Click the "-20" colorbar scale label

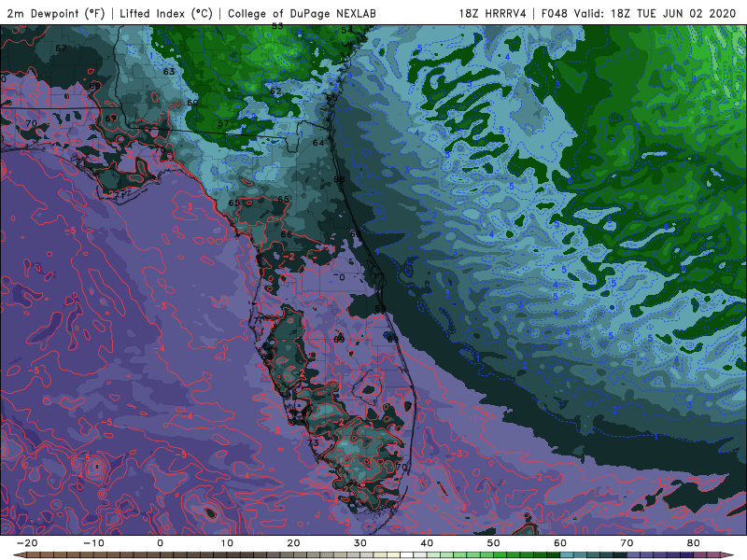click(x=27, y=543)
